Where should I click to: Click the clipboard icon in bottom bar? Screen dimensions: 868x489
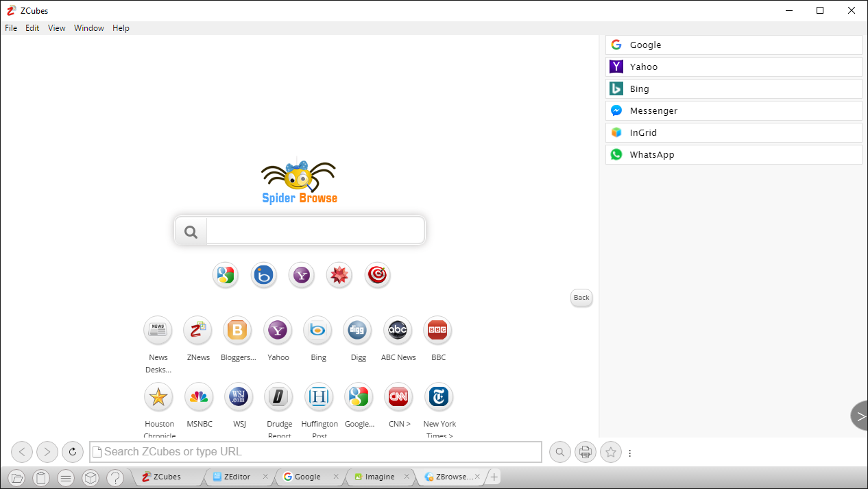point(41,477)
